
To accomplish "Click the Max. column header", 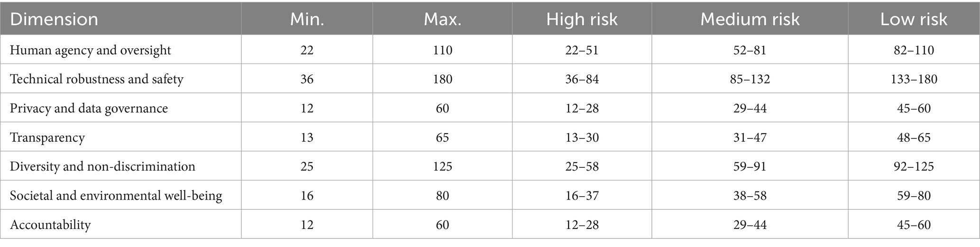I will [x=442, y=19].
